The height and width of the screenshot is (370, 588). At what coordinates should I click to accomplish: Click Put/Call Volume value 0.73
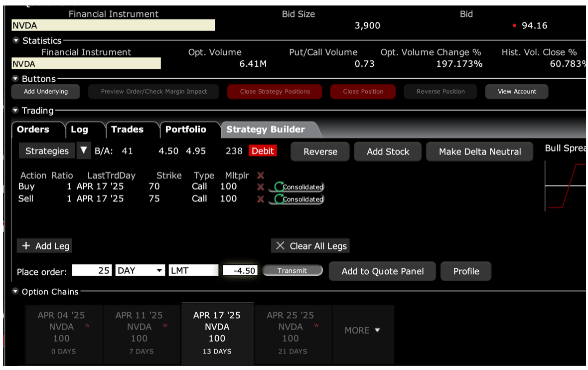pyautogui.click(x=364, y=64)
